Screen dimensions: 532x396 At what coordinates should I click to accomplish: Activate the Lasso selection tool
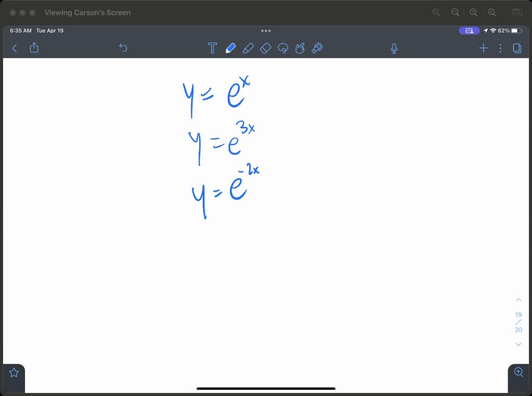(x=283, y=48)
